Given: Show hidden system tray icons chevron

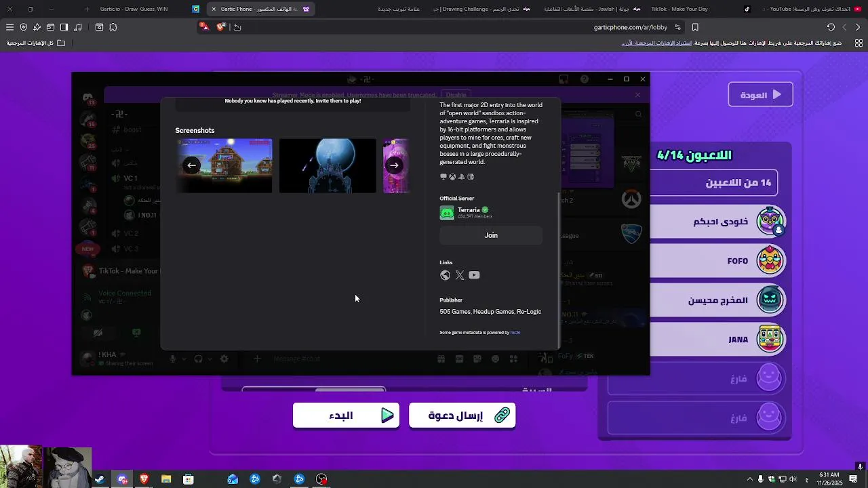Looking at the screenshot, I should (x=749, y=479).
